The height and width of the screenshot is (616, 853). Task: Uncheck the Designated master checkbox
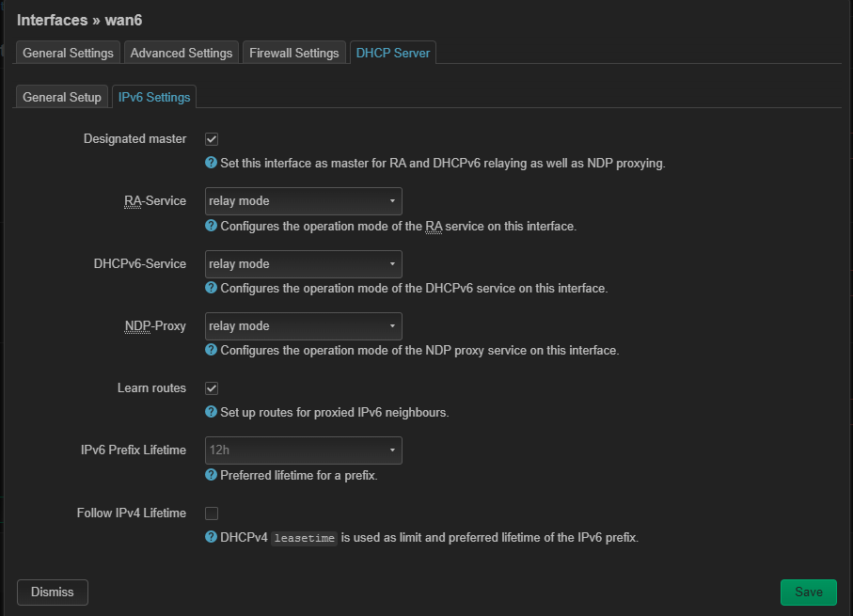click(x=212, y=139)
